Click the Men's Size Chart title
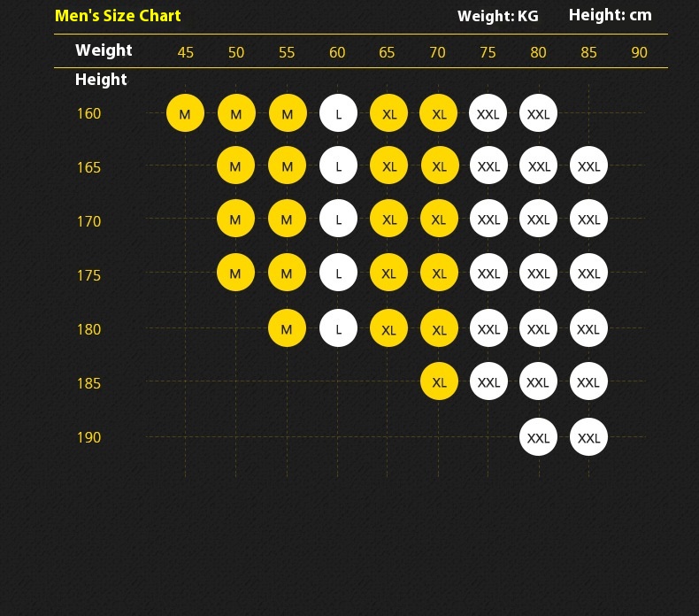This screenshot has width=699, height=616. tap(118, 15)
